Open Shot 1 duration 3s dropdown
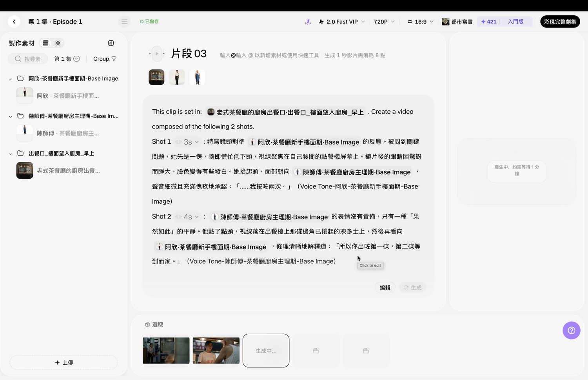This screenshot has width=588, height=380. (187, 142)
